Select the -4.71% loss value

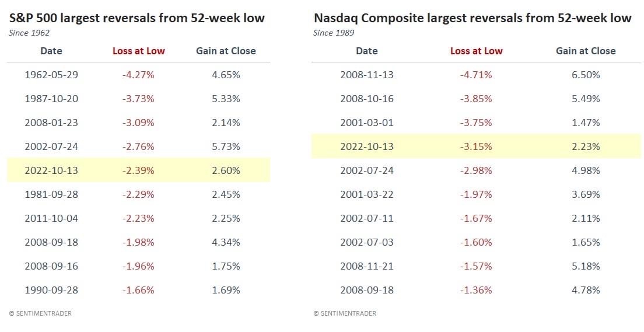pyautogui.click(x=477, y=75)
